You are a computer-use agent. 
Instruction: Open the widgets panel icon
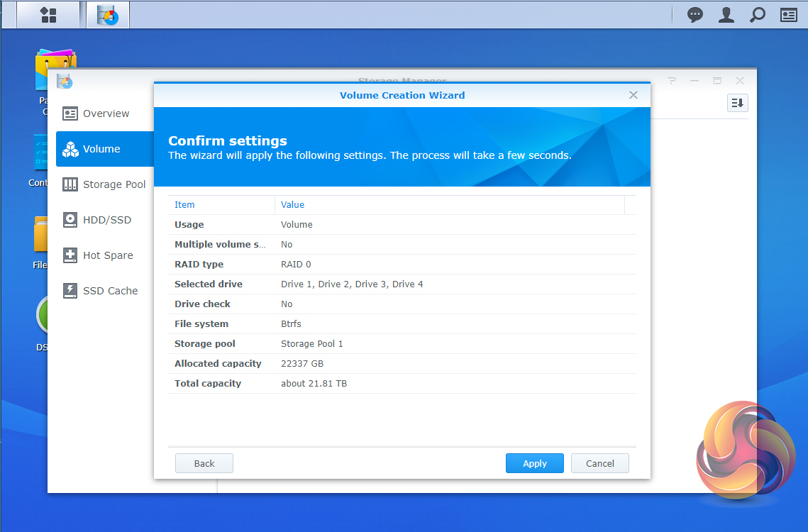coord(788,15)
